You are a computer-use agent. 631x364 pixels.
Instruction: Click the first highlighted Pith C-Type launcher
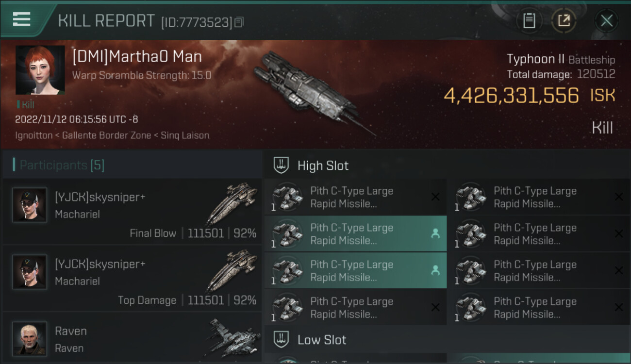[351, 234]
